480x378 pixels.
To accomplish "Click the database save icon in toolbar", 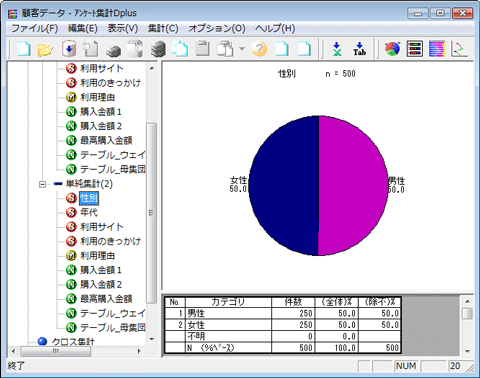I will pyautogui.click(x=69, y=49).
